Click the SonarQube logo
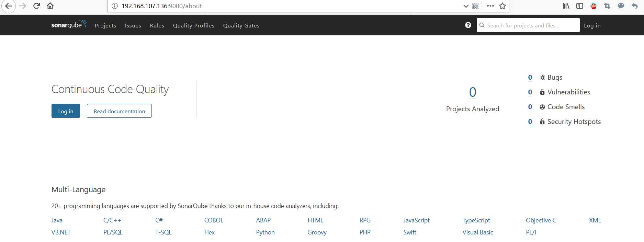The image size is (644, 242). (x=69, y=24)
